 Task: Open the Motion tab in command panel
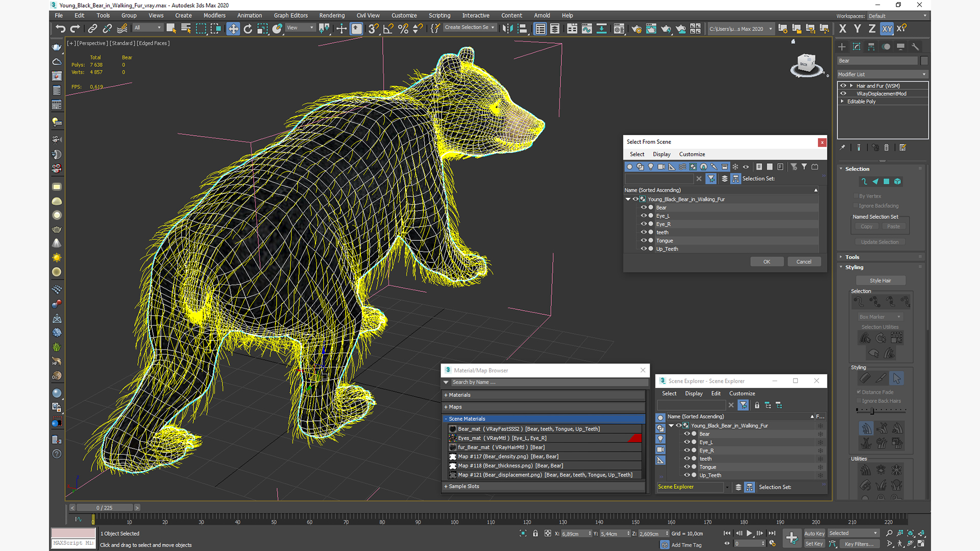point(886,46)
